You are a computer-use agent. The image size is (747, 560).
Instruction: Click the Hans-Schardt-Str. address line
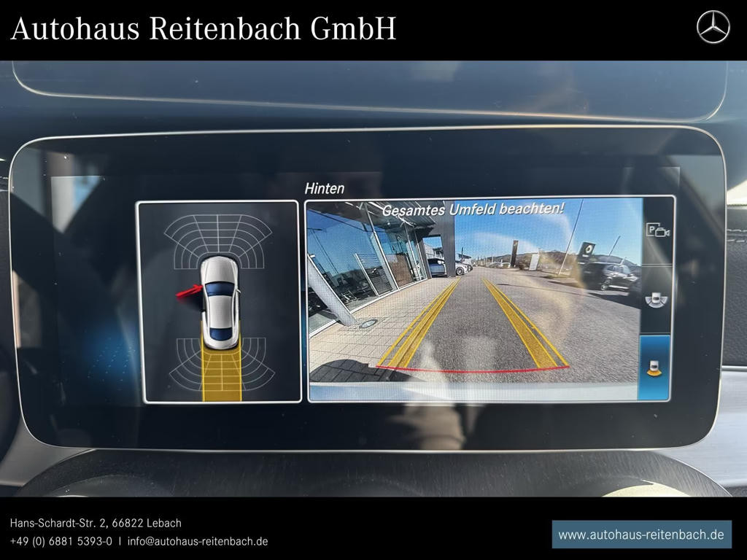tap(96, 523)
